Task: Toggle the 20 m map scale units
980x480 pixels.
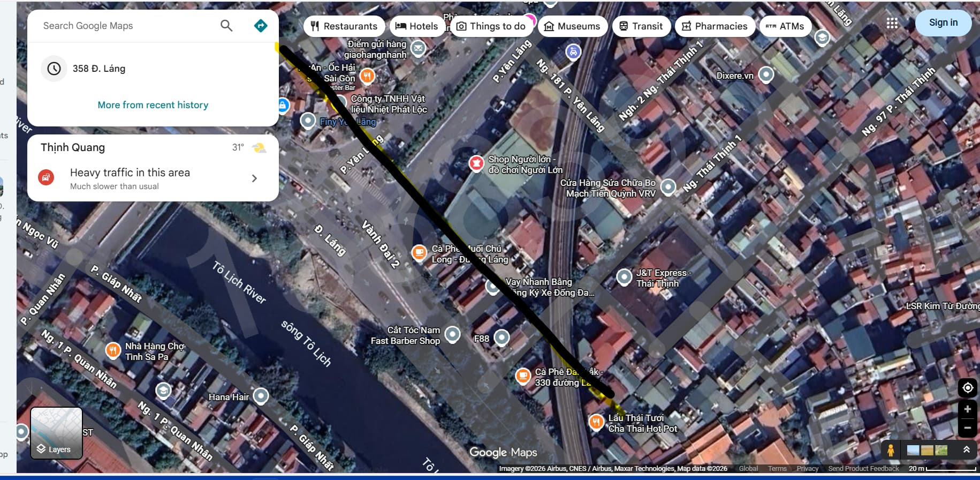Action: point(943,469)
